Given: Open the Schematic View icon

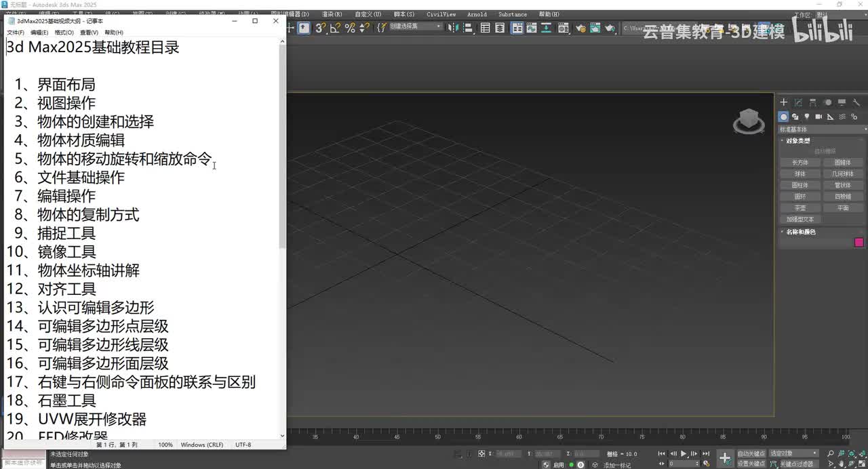Looking at the screenshot, I should click(545, 28).
